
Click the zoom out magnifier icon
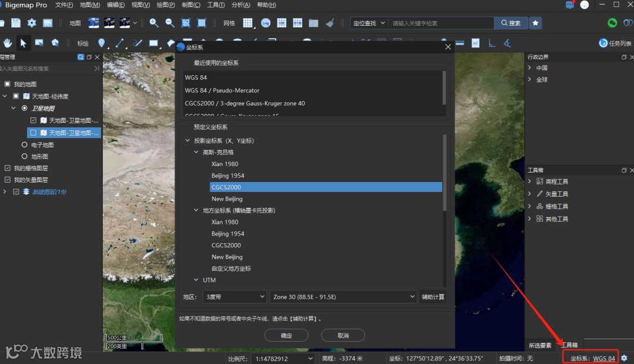point(170,23)
